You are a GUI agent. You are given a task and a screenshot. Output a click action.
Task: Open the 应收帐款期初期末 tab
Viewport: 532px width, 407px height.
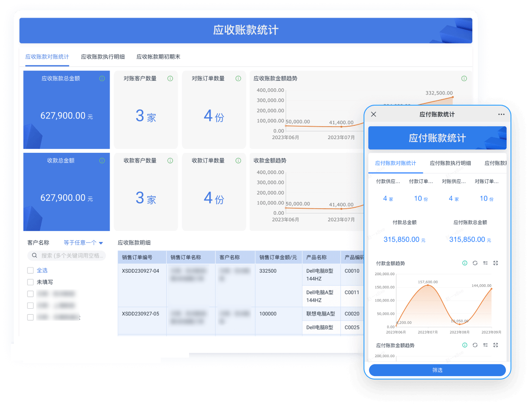tap(158, 57)
